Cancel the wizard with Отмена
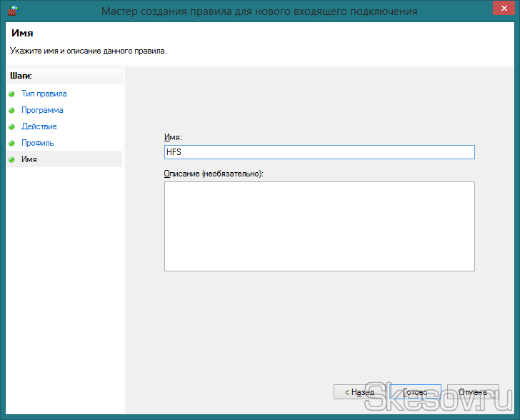The height and width of the screenshot is (420, 520). tap(473, 392)
